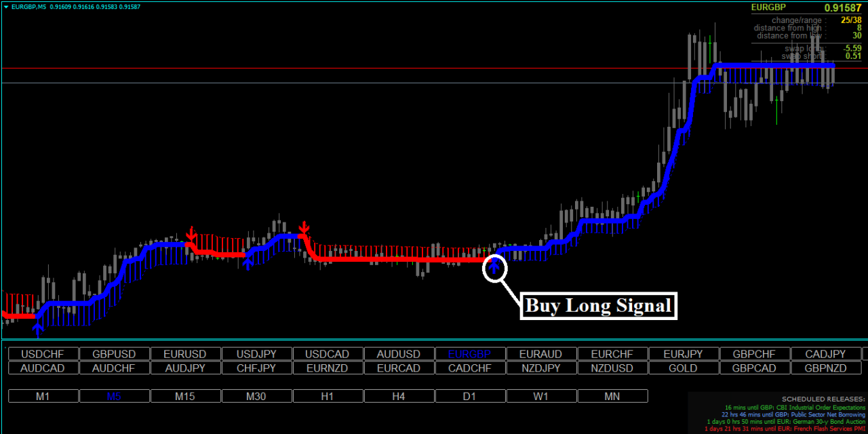Click the EURGBP,M5 chart title text
Screen dimensions: 868x434
coord(28,6)
